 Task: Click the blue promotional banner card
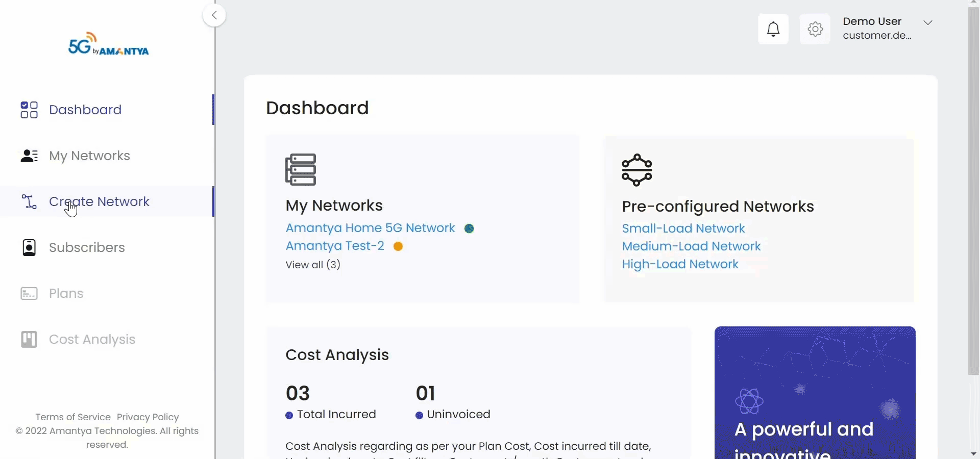pyautogui.click(x=815, y=393)
